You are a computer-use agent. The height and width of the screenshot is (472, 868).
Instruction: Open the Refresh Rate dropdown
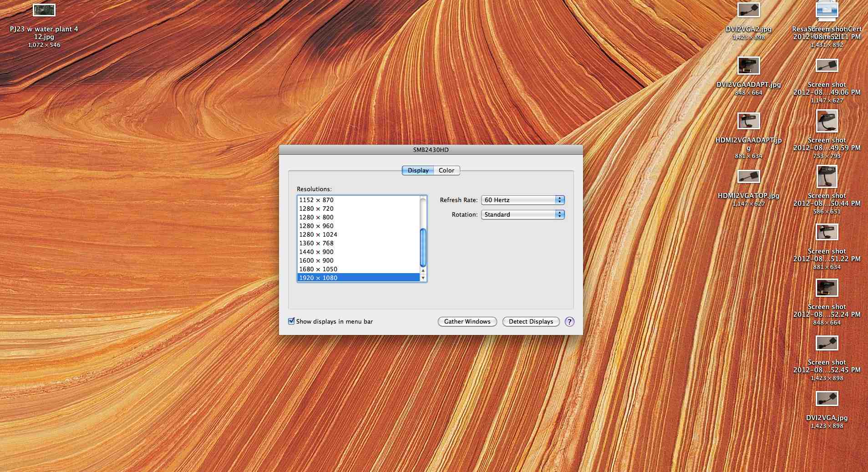[523, 200]
